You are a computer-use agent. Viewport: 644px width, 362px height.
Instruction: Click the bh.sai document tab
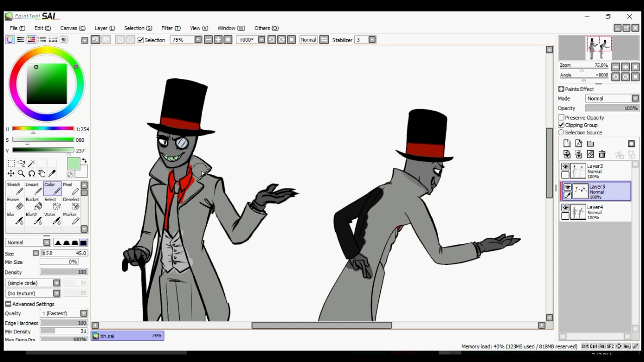tap(127, 336)
